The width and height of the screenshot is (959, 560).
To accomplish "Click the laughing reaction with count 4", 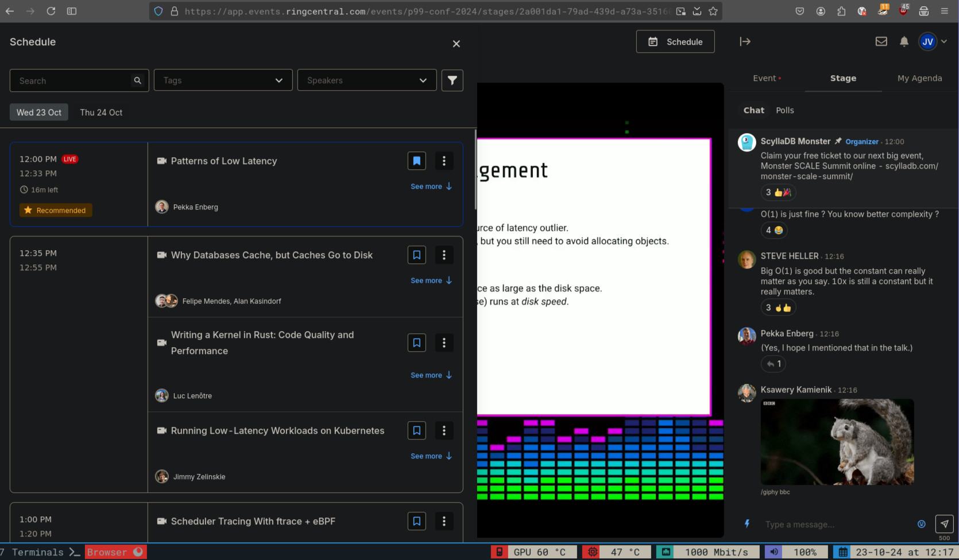I will 774,230.
